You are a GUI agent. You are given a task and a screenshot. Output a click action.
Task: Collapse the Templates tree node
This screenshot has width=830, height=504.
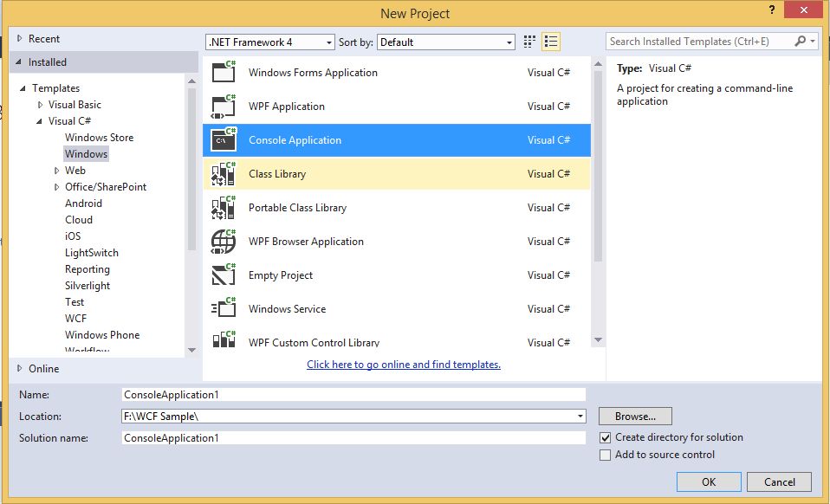(23, 88)
